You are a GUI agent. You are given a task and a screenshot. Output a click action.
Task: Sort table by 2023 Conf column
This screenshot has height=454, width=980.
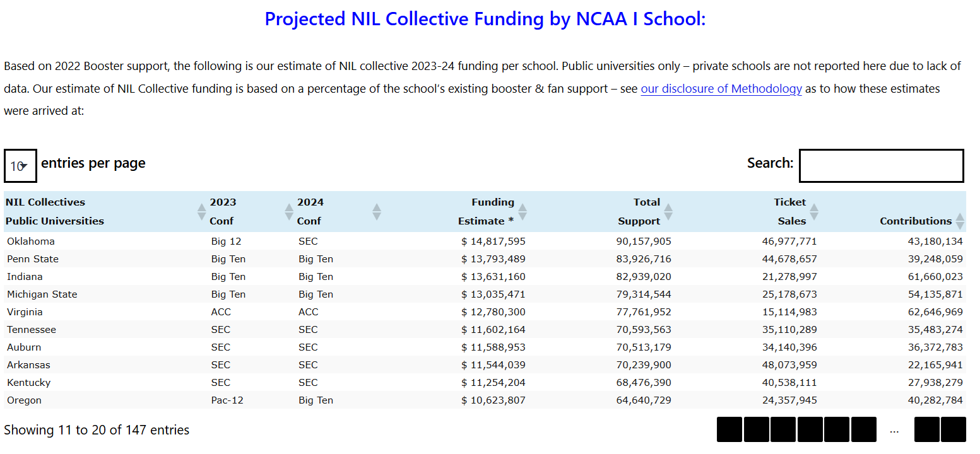click(252, 212)
